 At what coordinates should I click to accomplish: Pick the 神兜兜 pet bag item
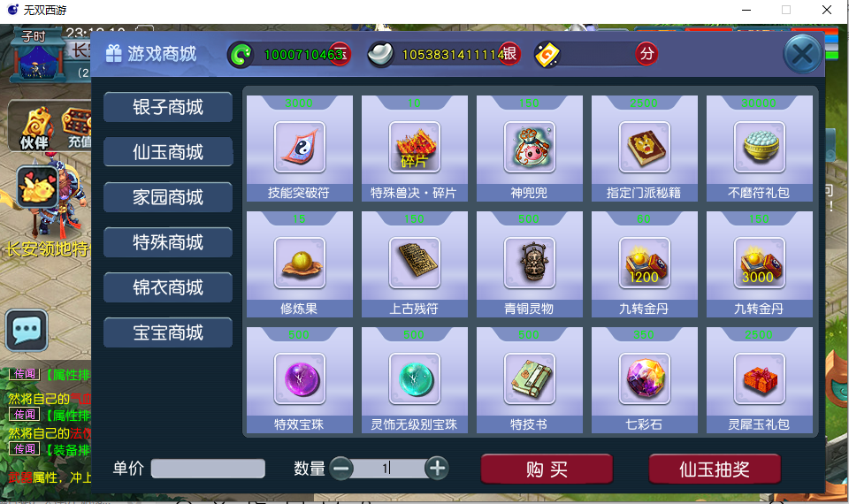(529, 147)
